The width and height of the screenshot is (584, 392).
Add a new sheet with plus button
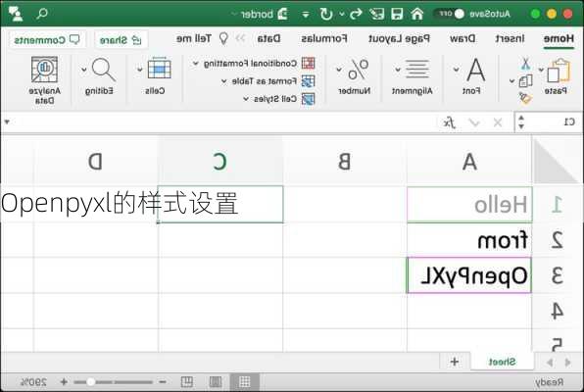[x=455, y=362]
